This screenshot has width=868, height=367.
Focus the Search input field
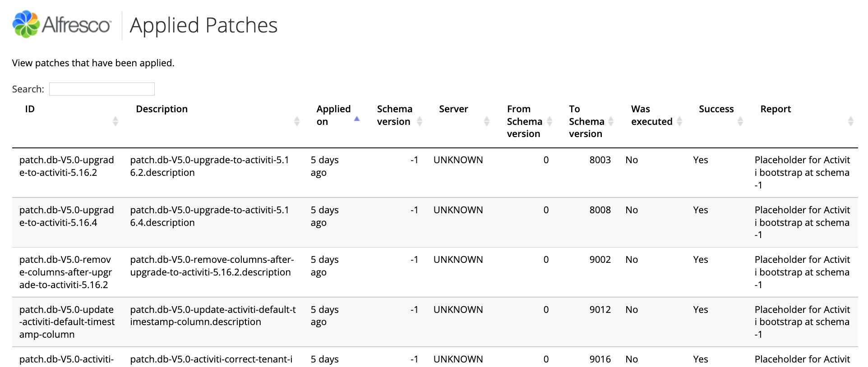(102, 89)
